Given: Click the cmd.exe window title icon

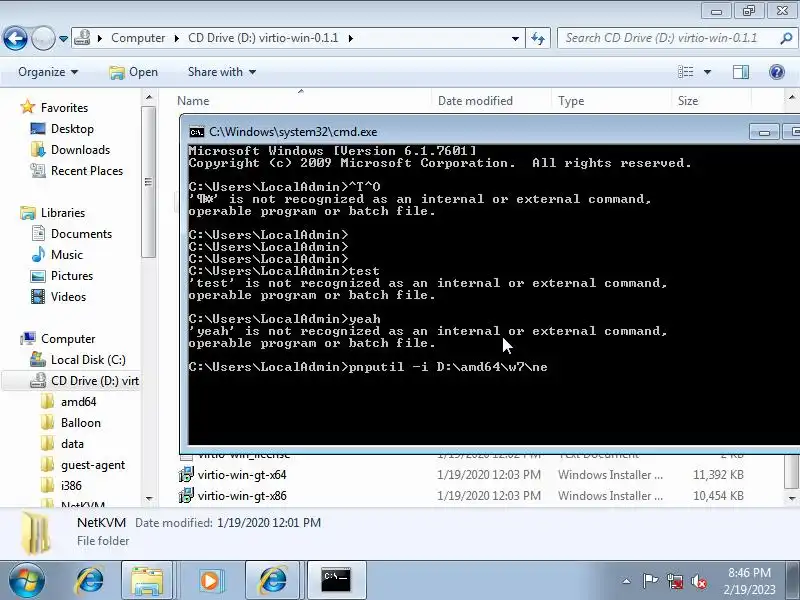Looking at the screenshot, I should (196, 132).
